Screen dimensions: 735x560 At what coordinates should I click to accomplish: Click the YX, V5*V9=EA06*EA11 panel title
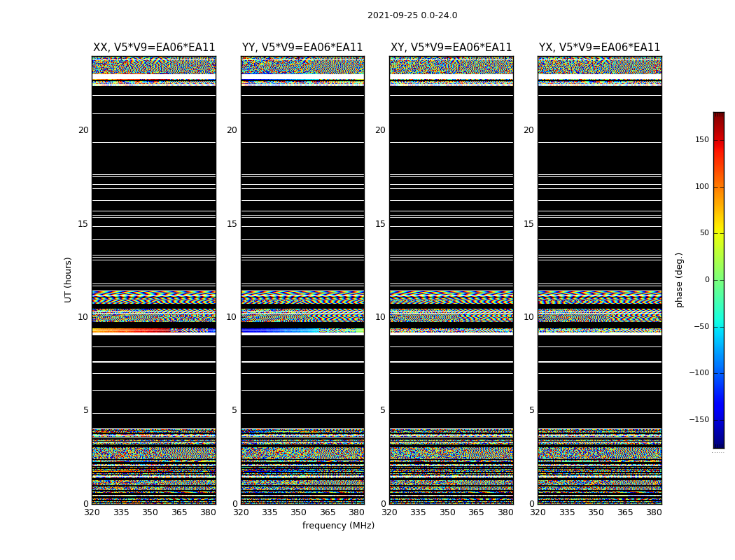pyautogui.click(x=599, y=48)
